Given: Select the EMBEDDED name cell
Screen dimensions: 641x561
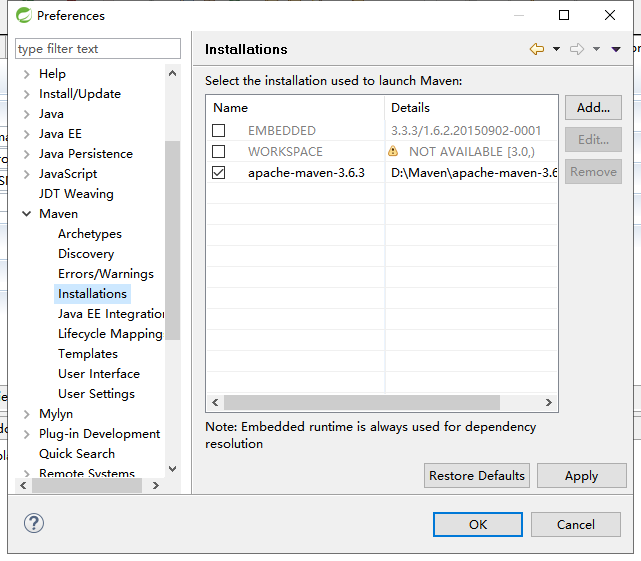Looking at the screenshot, I should 282,130.
